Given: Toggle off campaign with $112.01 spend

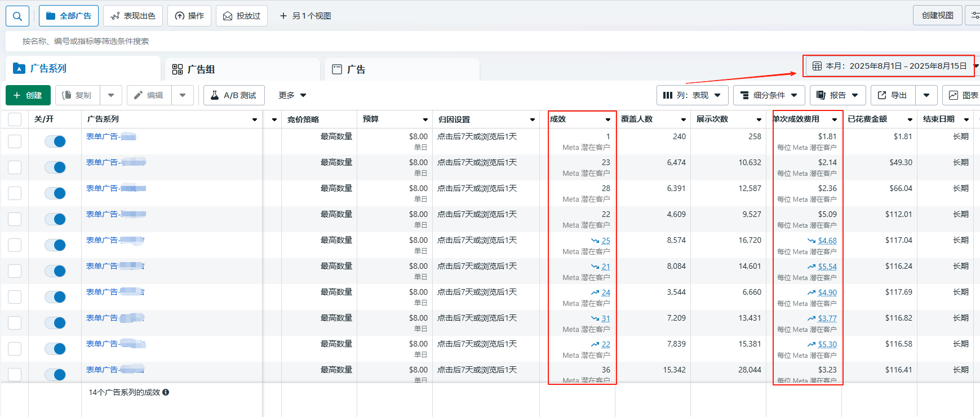Looking at the screenshot, I should (x=55, y=219).
